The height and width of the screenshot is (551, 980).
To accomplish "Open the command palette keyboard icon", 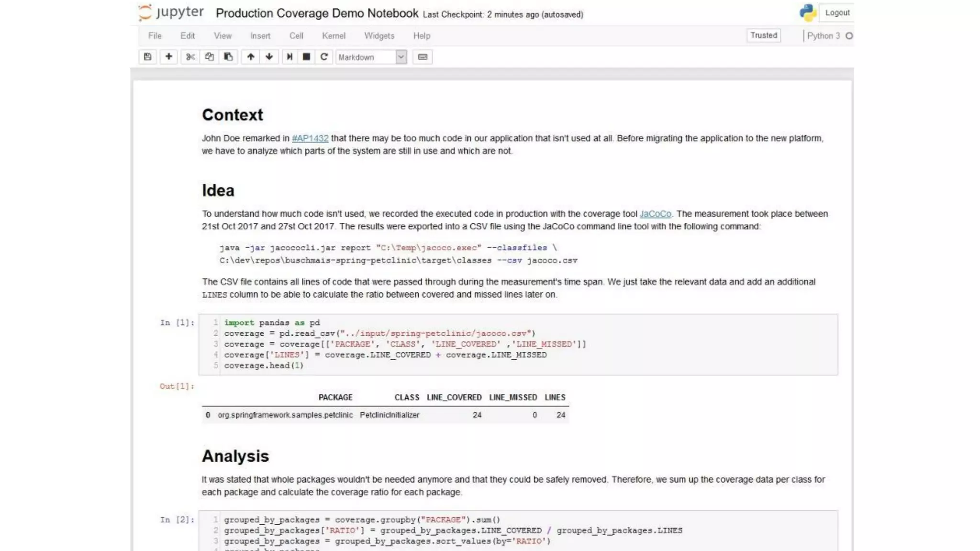I will point(422,57).
